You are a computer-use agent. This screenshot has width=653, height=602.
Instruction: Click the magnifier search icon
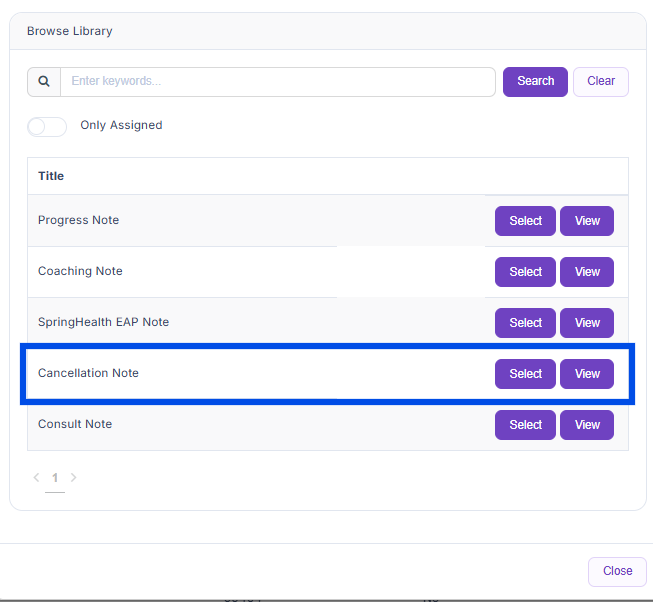(44, 82)
